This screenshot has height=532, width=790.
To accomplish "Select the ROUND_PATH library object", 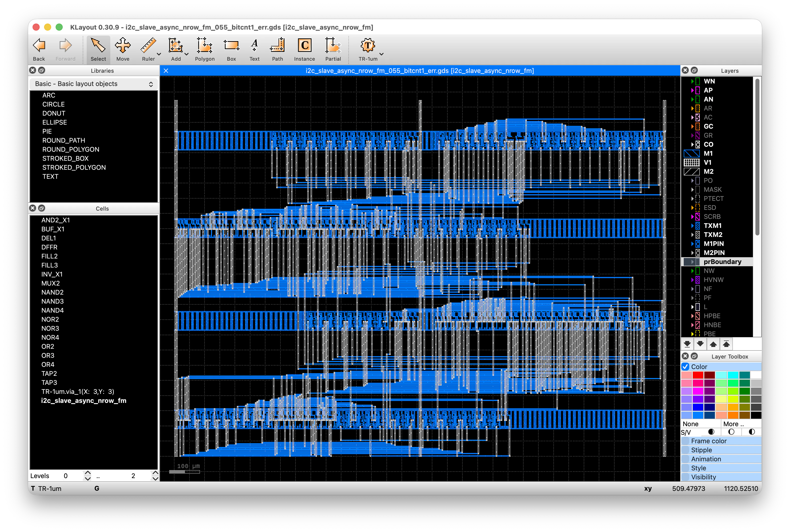I will click(x=63, y=140).
